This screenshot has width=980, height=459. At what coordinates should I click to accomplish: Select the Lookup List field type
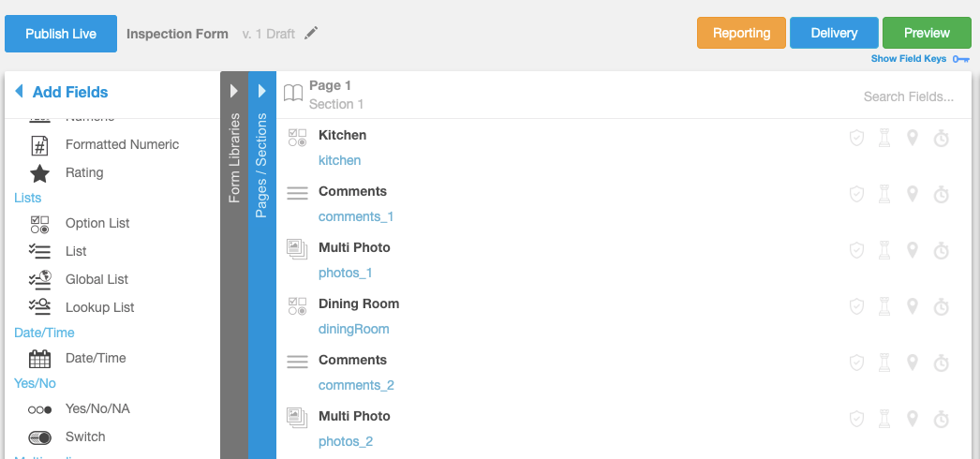(x=99, y=308)
